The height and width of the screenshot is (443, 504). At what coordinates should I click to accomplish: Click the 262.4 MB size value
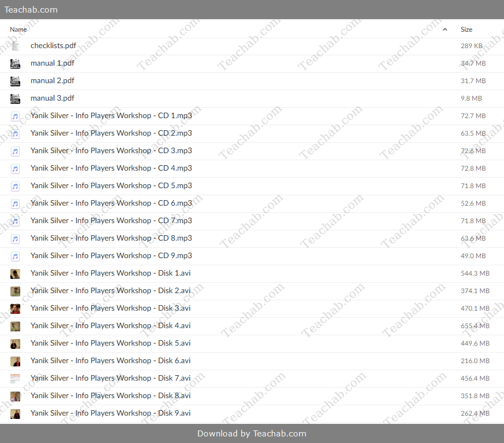coord(475,413)
